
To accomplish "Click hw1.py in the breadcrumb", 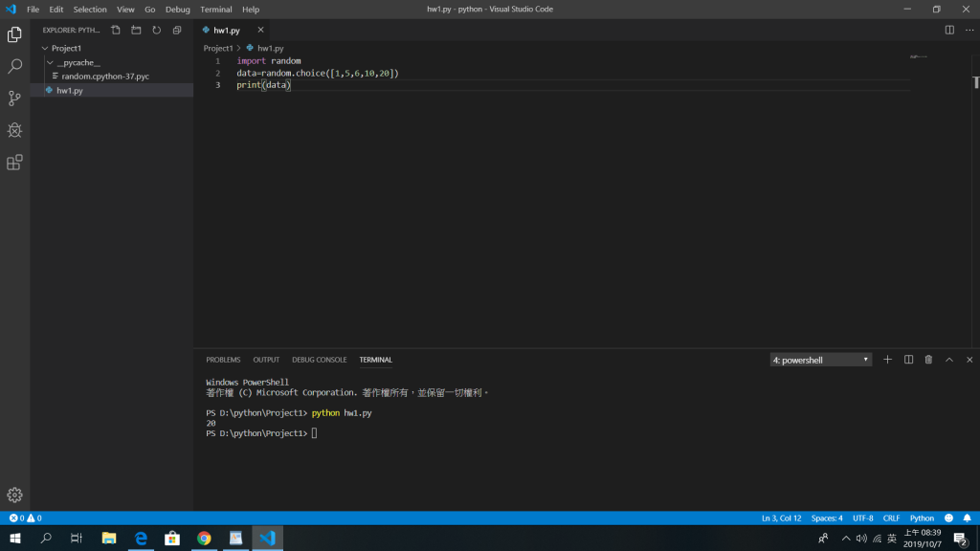I will tap(271, 48).
